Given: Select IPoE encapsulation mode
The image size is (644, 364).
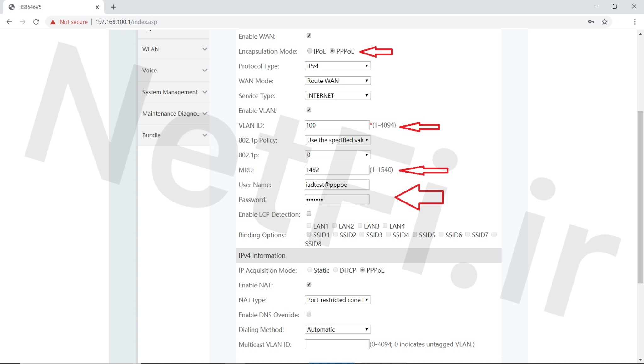Looking at the screenshot, I should (x=310, y=51).
